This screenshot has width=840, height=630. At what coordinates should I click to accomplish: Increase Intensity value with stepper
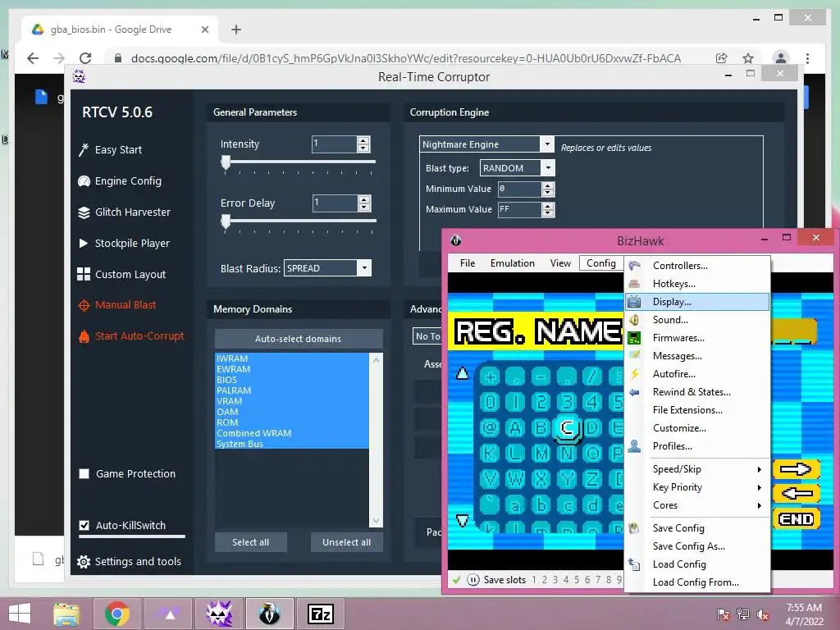click(x=363, y=140)
